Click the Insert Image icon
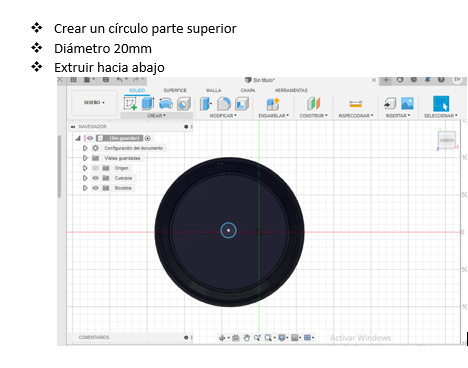 tap(407, 104)
